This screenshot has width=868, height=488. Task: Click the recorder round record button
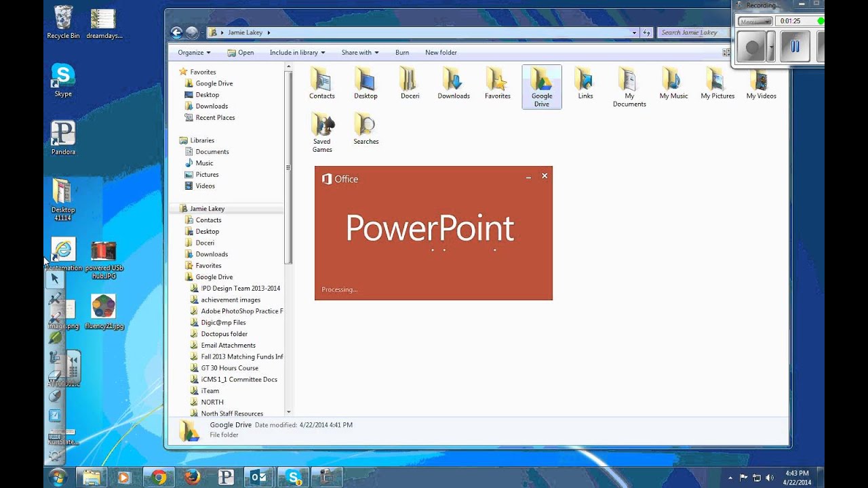pyautogui.click(x=752, y=47)
